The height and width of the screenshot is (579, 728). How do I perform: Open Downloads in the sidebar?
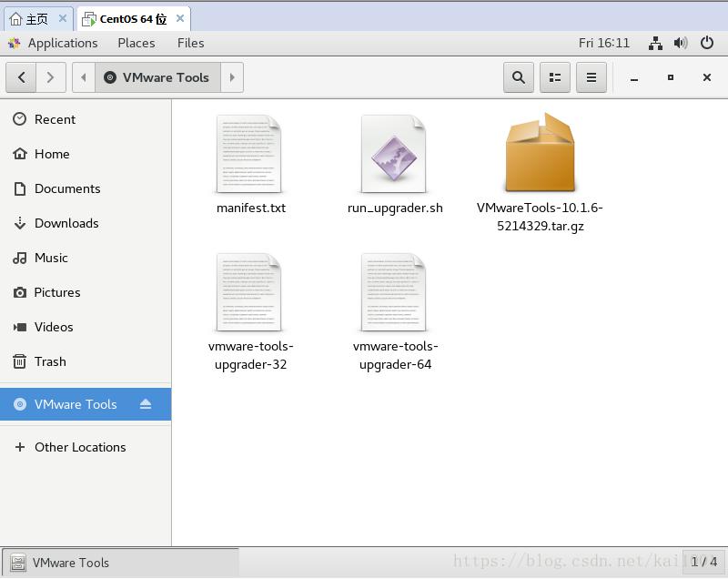click(x=86, y=223)
